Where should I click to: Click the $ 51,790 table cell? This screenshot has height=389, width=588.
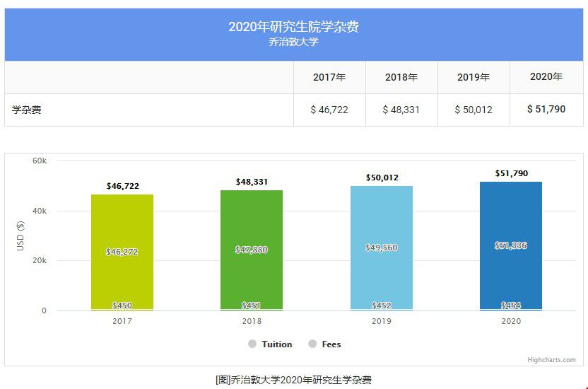point(546,109)
